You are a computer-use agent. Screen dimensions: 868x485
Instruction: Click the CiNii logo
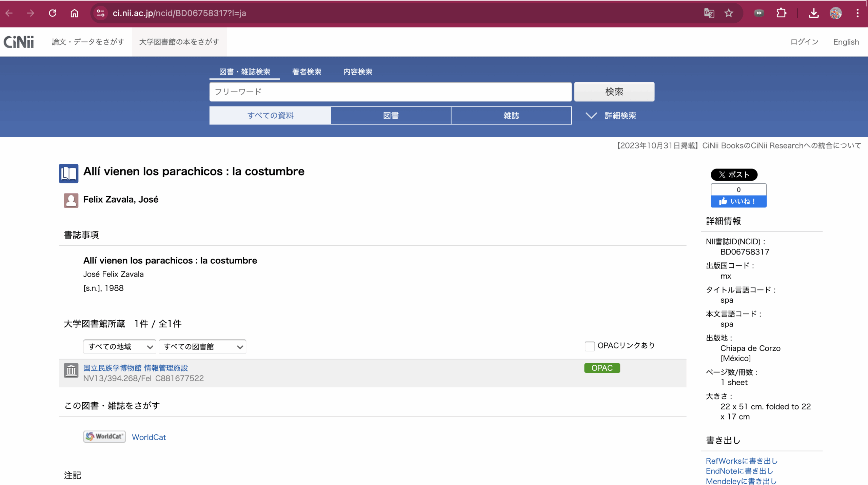point(19,42)
